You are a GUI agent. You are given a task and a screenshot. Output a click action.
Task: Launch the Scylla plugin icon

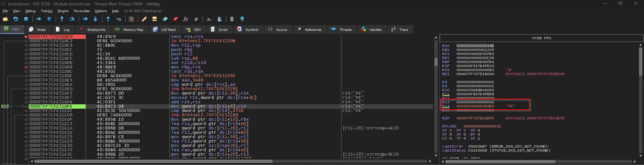tap(131, 19)
